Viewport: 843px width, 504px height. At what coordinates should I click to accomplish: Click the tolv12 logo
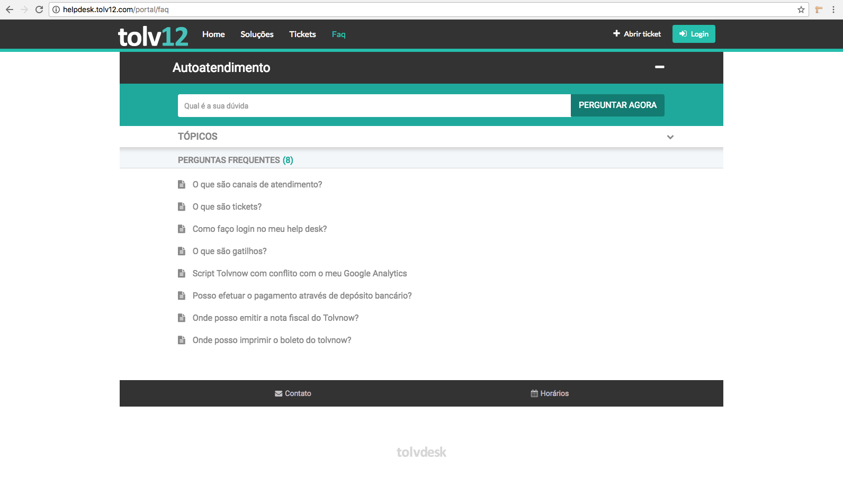[153, 36]
